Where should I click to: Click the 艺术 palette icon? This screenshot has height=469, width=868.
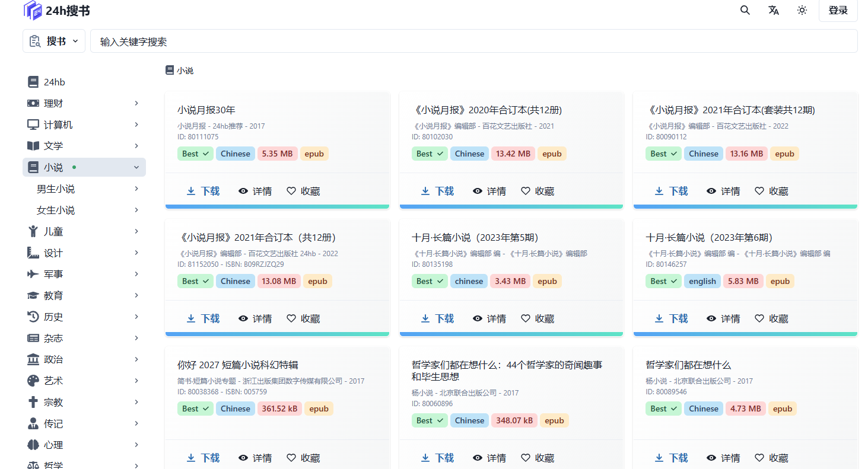pos(33,381)
